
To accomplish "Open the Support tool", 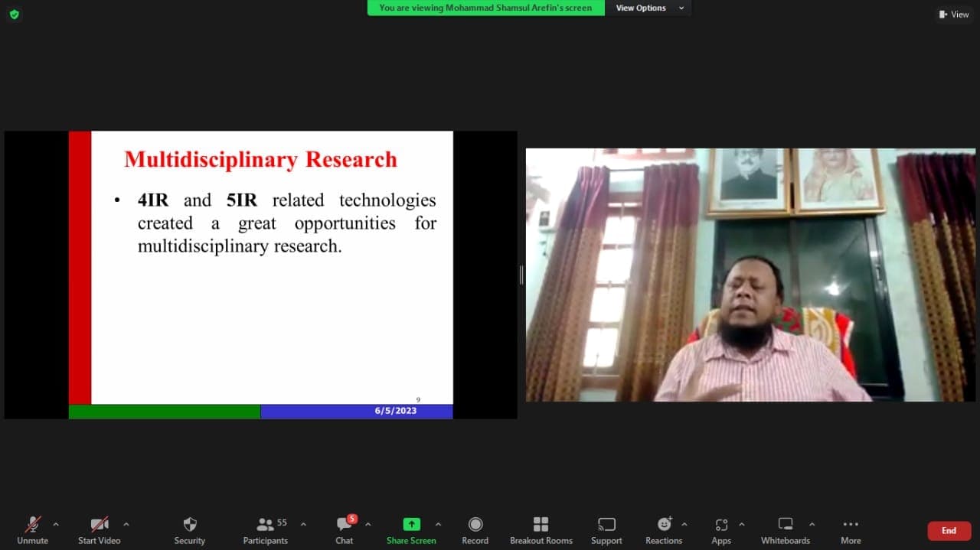I will pos(606,529).
